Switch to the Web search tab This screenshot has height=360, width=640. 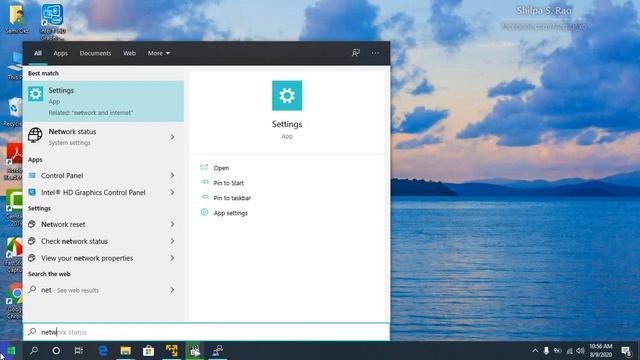point(129,53)
